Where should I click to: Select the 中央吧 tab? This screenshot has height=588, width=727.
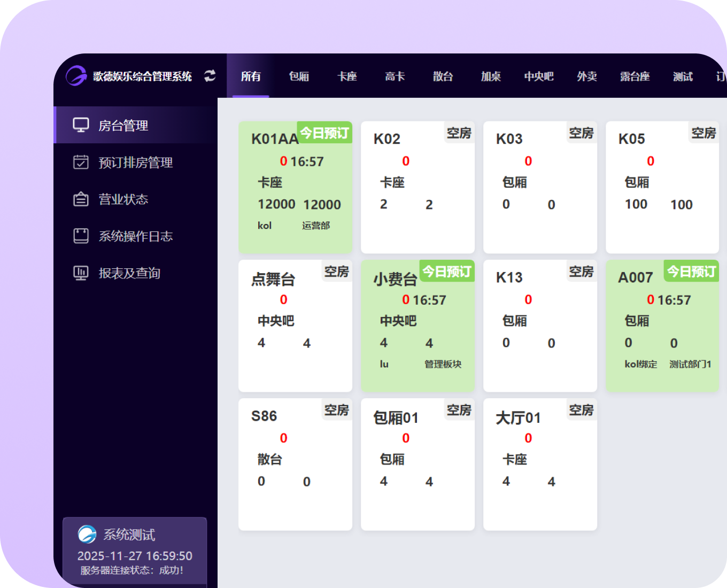click(539, 76)
